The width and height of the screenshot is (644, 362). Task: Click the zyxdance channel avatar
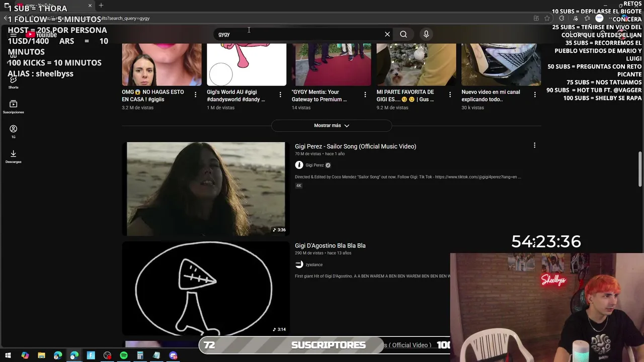(x=299, y=264)
